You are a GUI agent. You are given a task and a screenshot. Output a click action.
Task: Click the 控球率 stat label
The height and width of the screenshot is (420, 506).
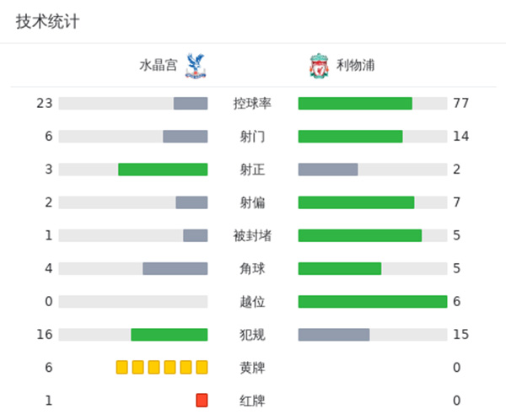point(252,104)
